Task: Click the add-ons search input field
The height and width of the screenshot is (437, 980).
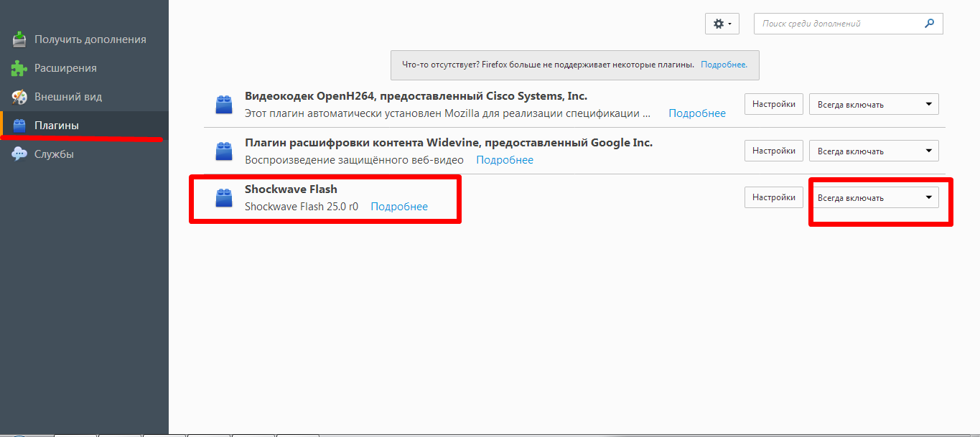Action: pos(836,24)
